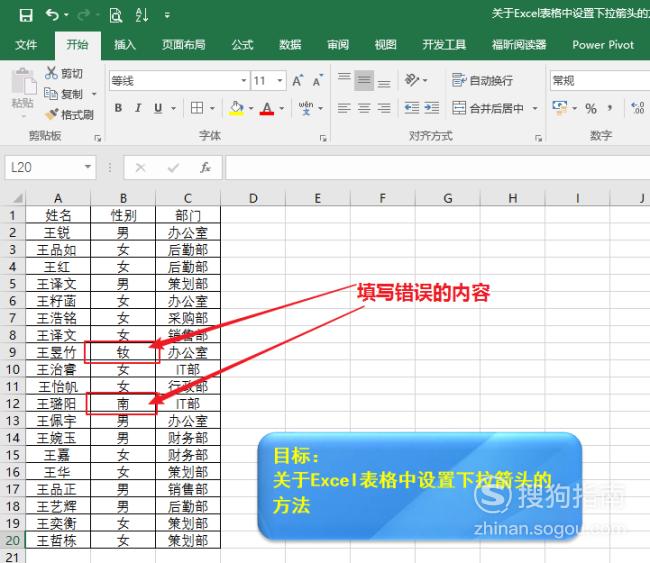Click the Select All corner triangle
Screen dimensions: 650x563
[x=18, y=198]
